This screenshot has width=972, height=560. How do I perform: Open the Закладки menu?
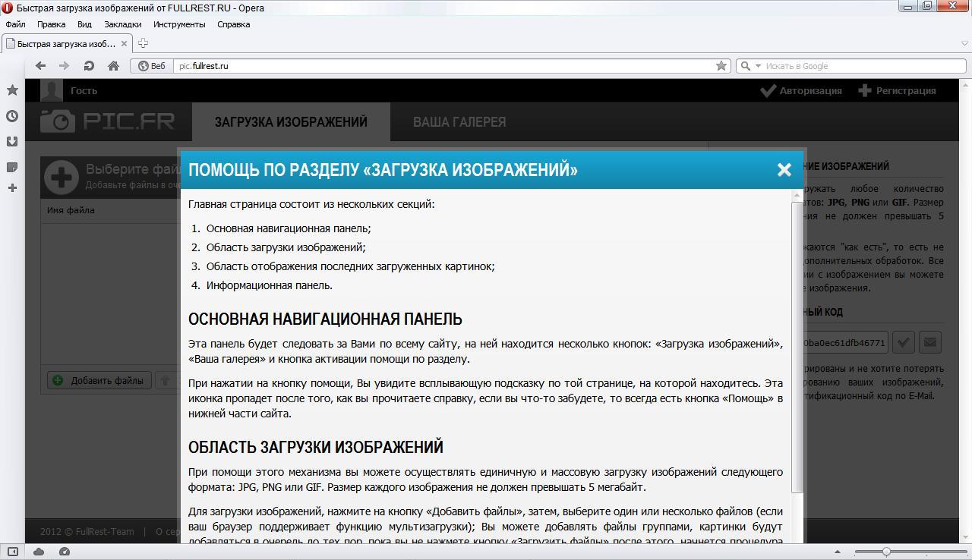click(x=122, y=24)
